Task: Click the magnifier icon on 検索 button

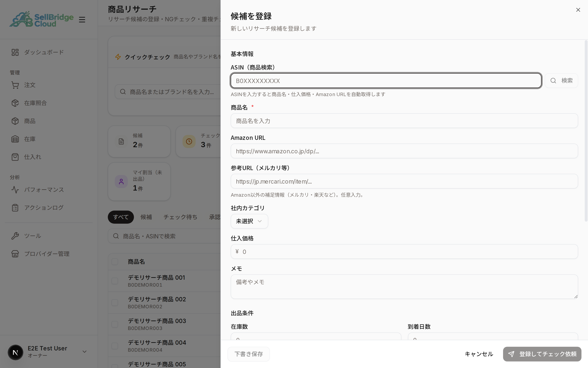Action: point(553,81)
